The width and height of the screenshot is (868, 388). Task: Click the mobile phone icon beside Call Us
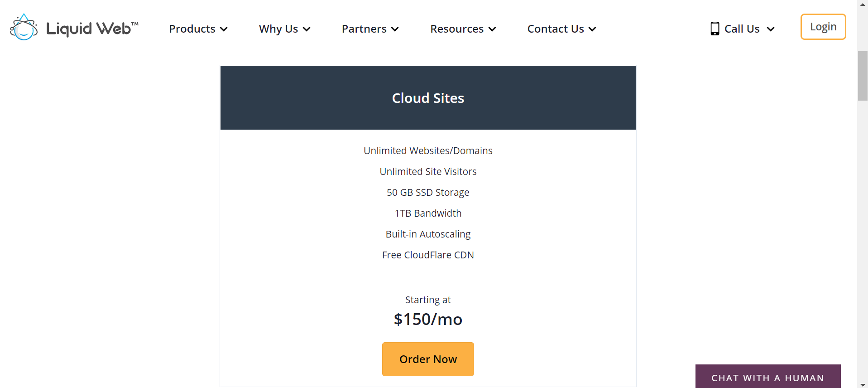point(715,29)
